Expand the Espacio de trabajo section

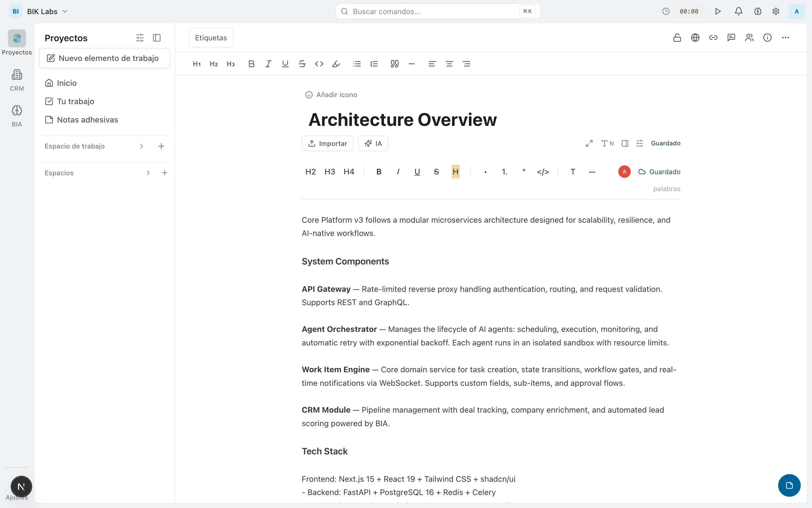(x=142, y=146)
